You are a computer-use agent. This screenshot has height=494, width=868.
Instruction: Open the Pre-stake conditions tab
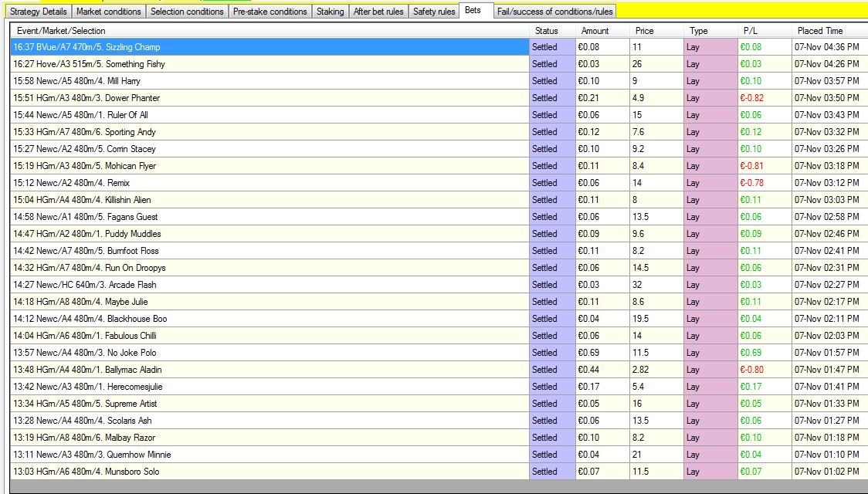[270, 11]
